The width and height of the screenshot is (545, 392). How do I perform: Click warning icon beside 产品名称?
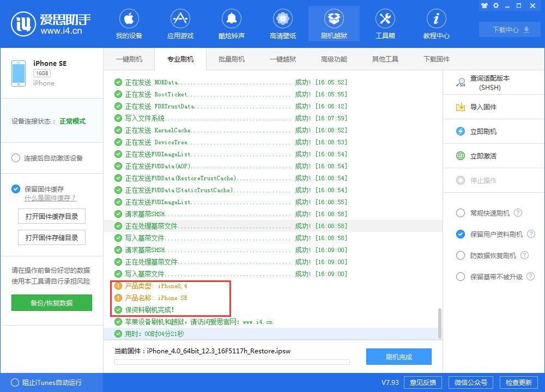(x=118, y=298)
